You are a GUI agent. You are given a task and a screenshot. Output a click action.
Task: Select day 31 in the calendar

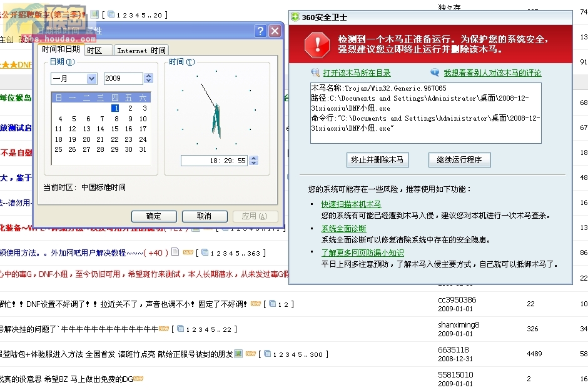click(143, 149)
